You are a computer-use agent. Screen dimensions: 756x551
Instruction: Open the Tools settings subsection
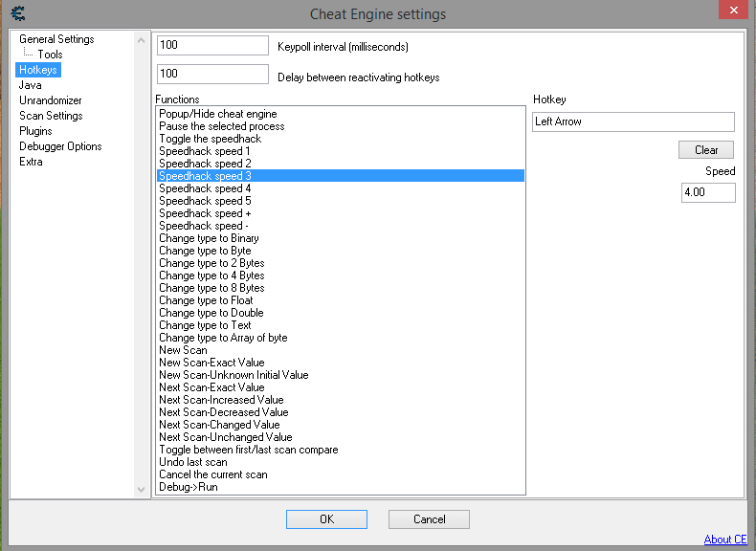(x=50, y=55)
